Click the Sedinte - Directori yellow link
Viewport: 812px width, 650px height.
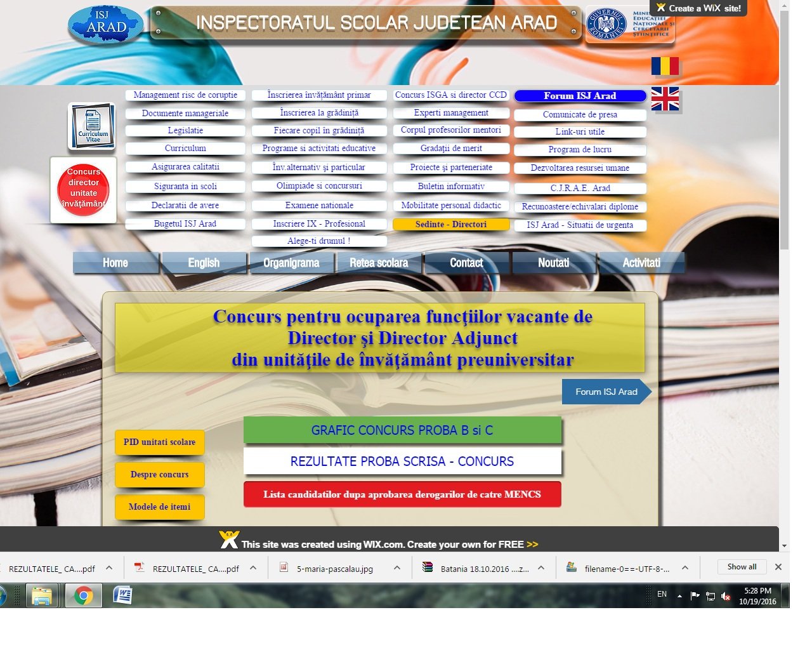[451, 224]
